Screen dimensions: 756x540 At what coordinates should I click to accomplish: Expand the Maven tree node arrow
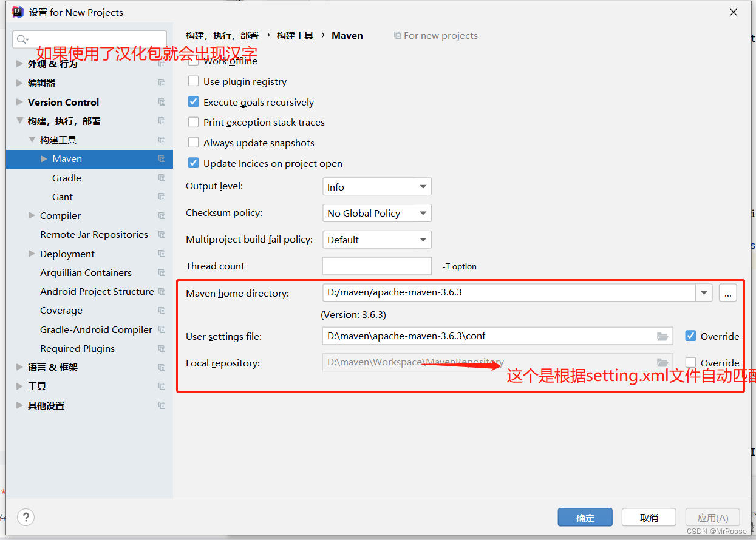[x=44, y=158]
